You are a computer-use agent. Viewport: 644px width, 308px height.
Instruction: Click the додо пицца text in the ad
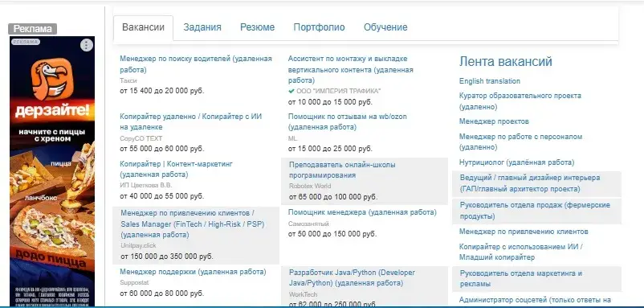pos(51,258)
